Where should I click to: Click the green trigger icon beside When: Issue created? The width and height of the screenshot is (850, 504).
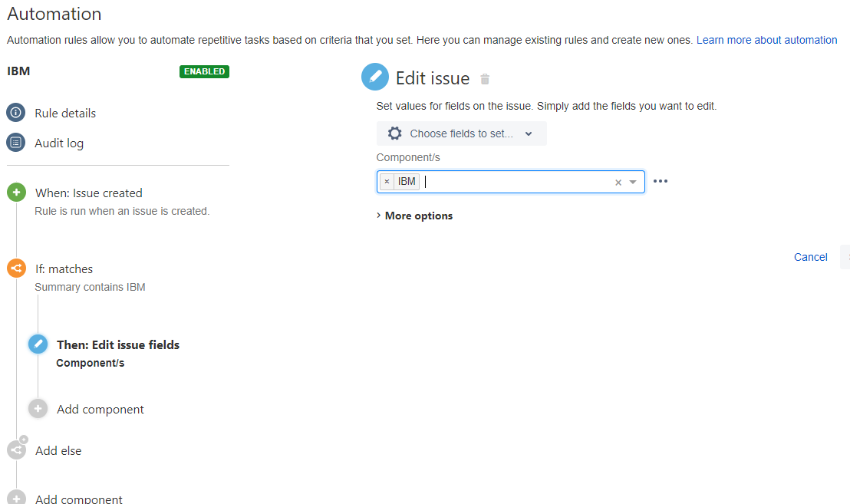(x=16, y=193)
